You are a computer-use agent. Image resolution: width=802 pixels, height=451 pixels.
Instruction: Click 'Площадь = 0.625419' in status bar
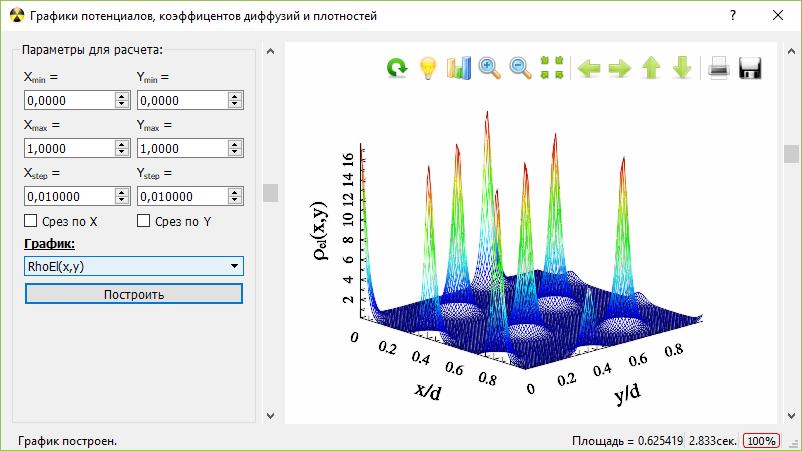coord(627,441)
